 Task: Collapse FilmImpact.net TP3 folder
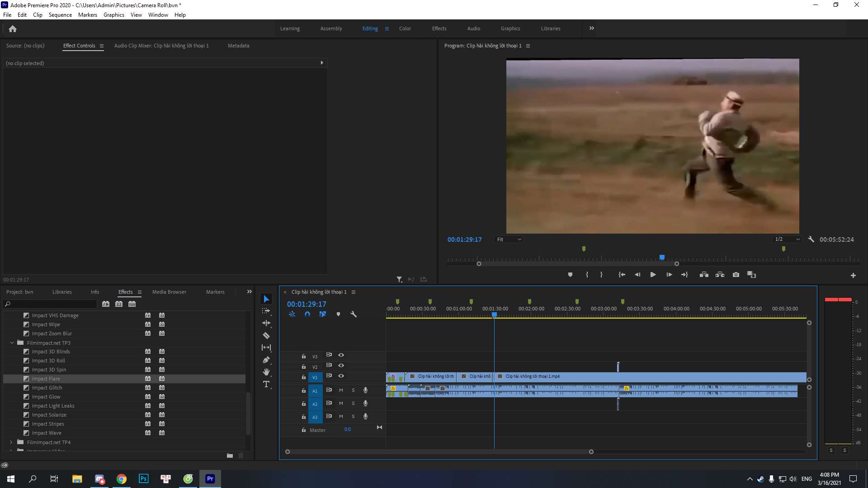pyautogui.click(x=12, y=343)
